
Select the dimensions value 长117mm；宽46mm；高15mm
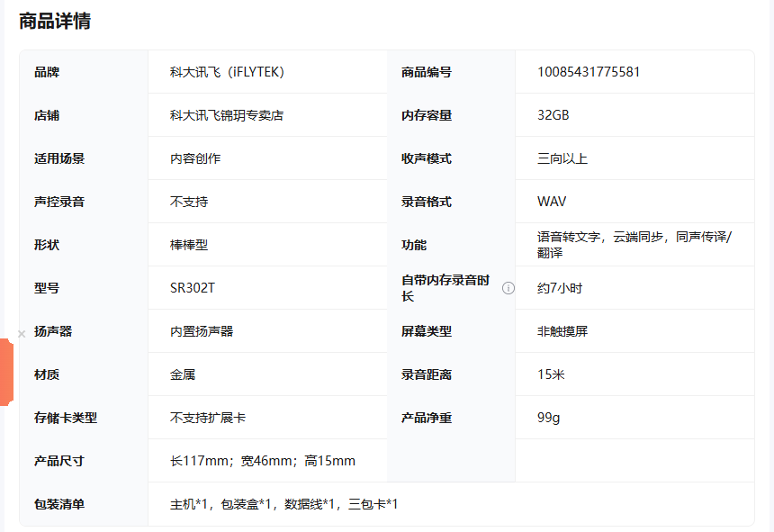pos(263,461)
